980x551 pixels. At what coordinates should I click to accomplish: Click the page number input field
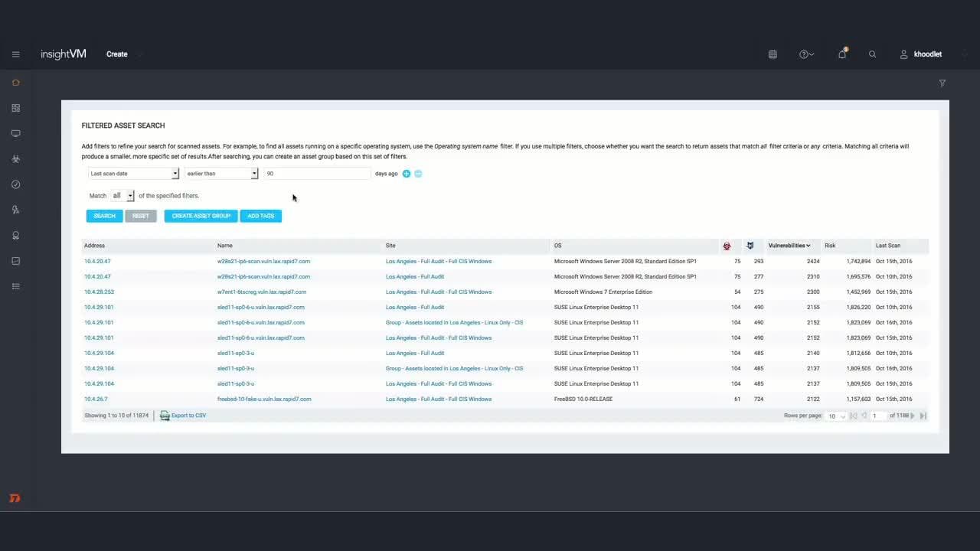tap(879, 416)
